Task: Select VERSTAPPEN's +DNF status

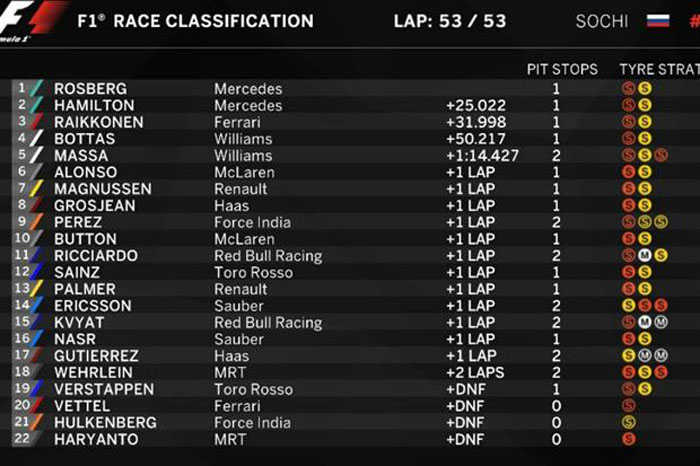Action: click(x=466, y=389)
